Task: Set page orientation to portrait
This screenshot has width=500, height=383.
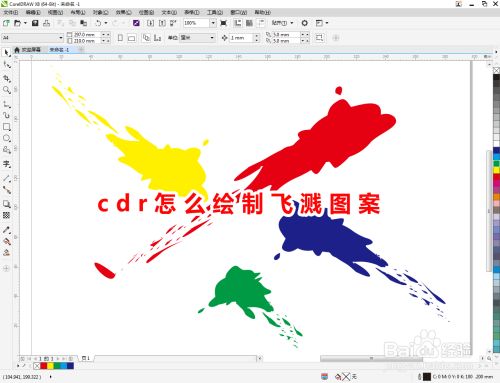Action: point(120,38)
